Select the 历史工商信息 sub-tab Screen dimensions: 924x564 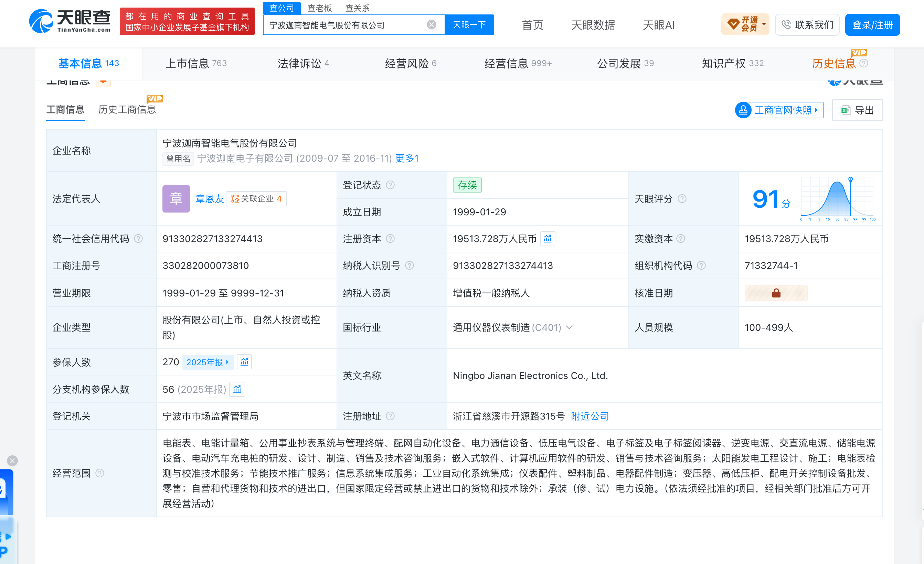coord(127,109)
